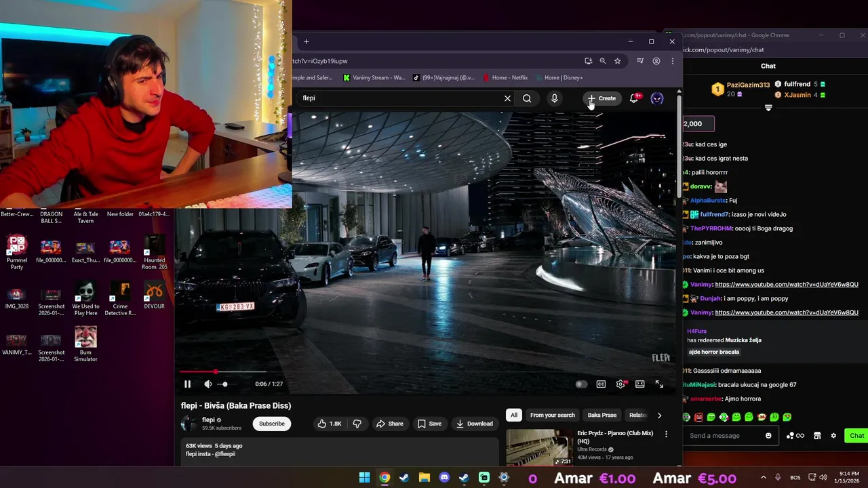The height and width of the screenshot is (488, 868).
Task: Open Chrome media control icon
Action: (x=640, y=61)
